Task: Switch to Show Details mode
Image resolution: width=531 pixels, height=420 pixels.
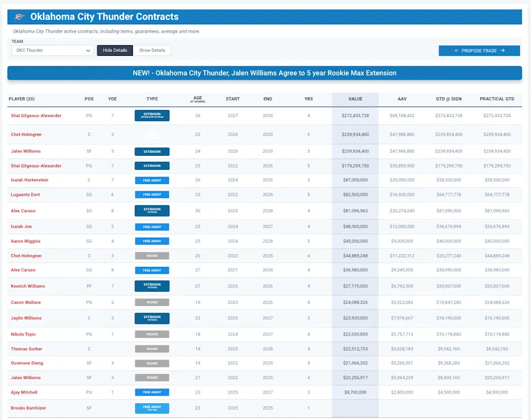Action: 152,50
